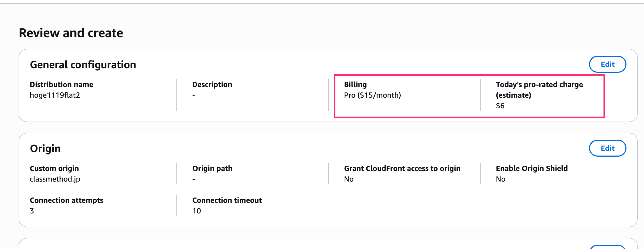Click the "Custom origin" label
The height and width of the screenshot is (249, 644).
pos(54,169)
